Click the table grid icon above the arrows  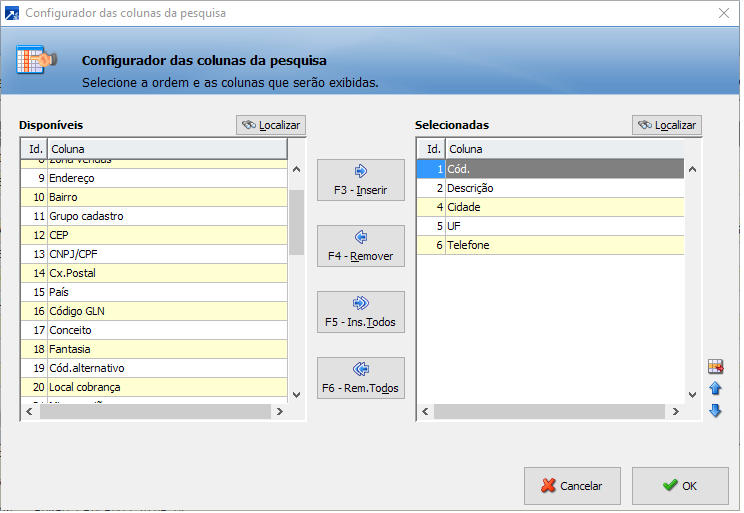coord(715,367)
